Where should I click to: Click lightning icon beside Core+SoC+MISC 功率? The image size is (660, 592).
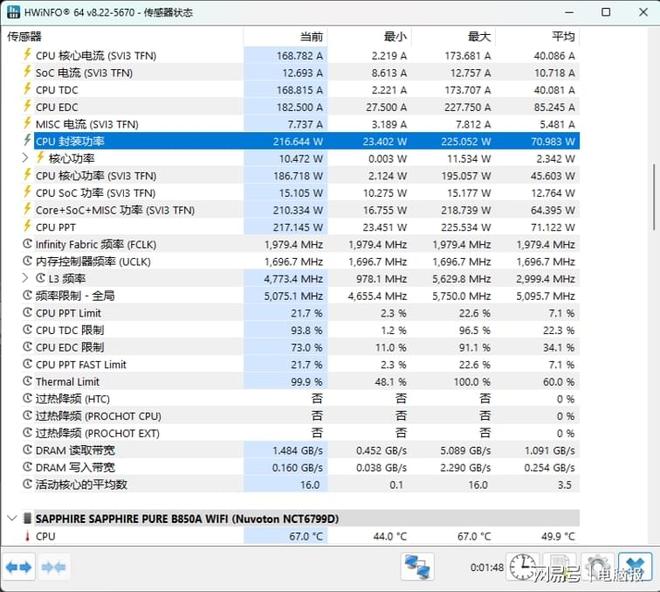point(27,209)
